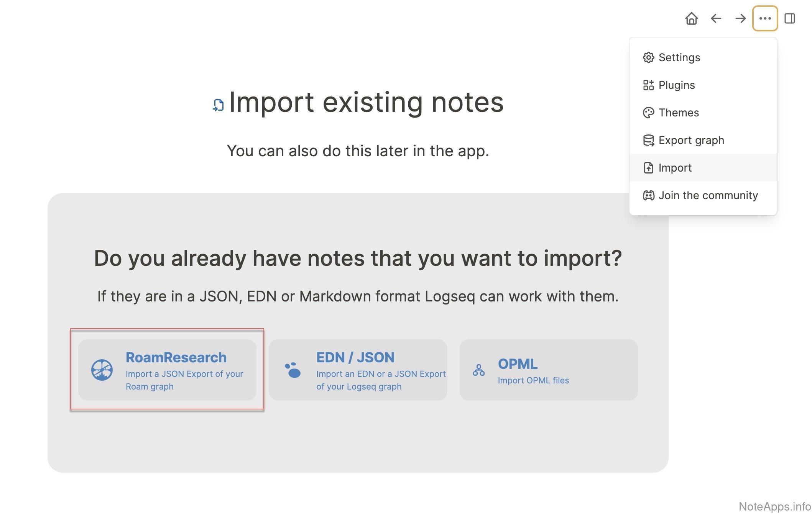Close the three-dots more menu
This screenshot has width=812, height=514.
coord(765,18)
